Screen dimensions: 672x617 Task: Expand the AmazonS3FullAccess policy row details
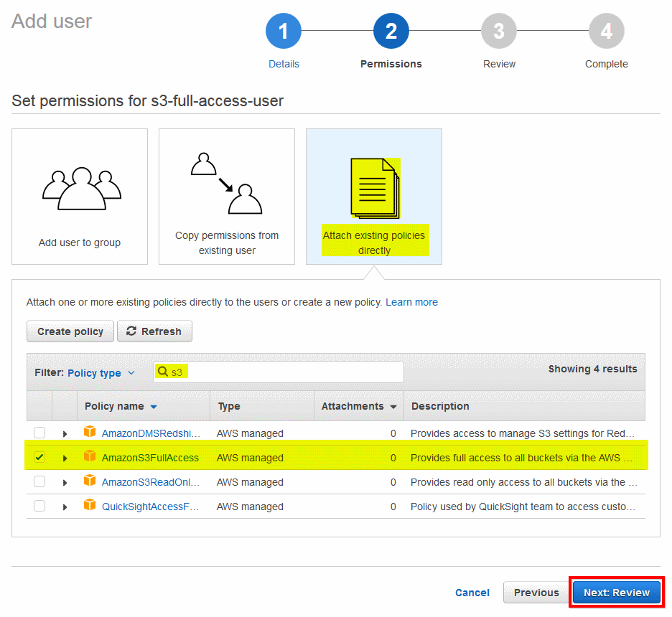click(x=65, y=458)
